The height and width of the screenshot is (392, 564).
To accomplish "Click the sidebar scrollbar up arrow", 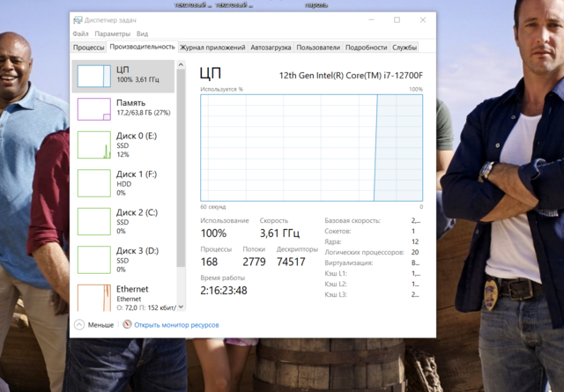I will pos(182,64).
